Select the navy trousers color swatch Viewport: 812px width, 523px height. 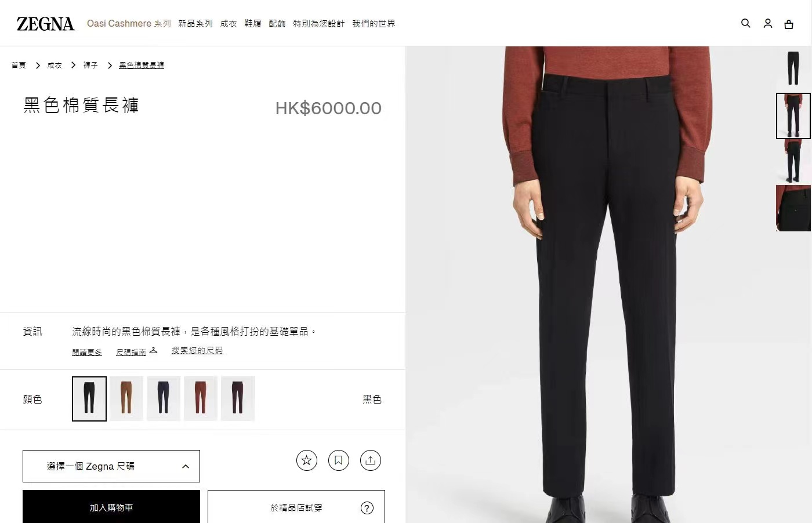coord(164,398)
